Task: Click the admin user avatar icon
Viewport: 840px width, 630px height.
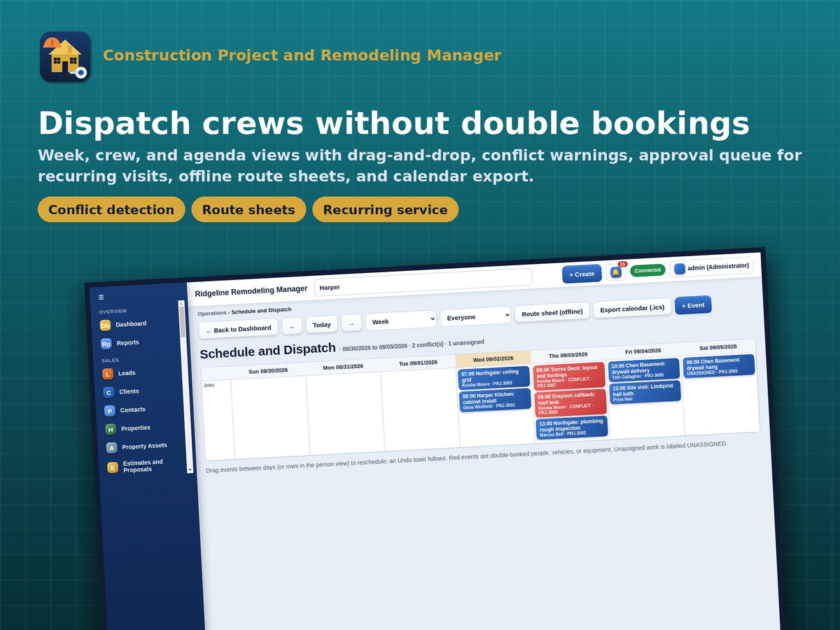Action: tap(680, 268)
